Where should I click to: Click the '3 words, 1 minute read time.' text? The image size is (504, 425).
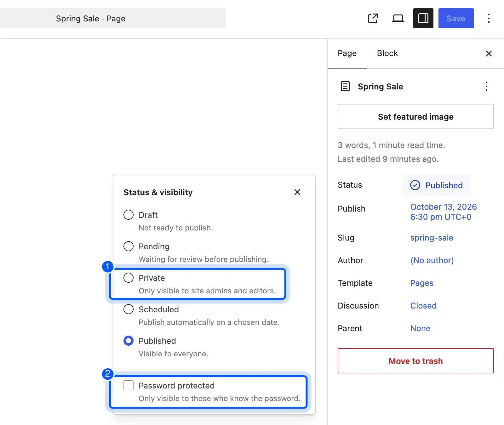coord(392,145)
